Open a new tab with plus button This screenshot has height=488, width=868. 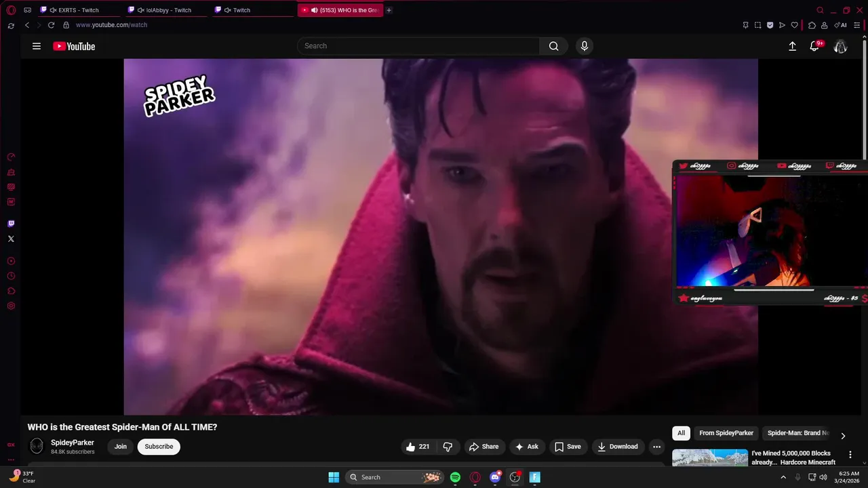click(x=389, y=10)
